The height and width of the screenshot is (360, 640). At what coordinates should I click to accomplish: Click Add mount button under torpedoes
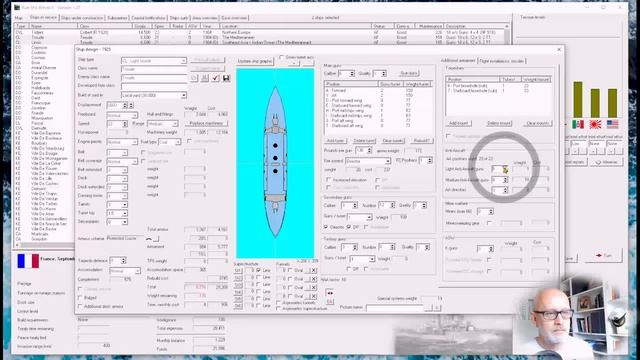tap(459, 123)
